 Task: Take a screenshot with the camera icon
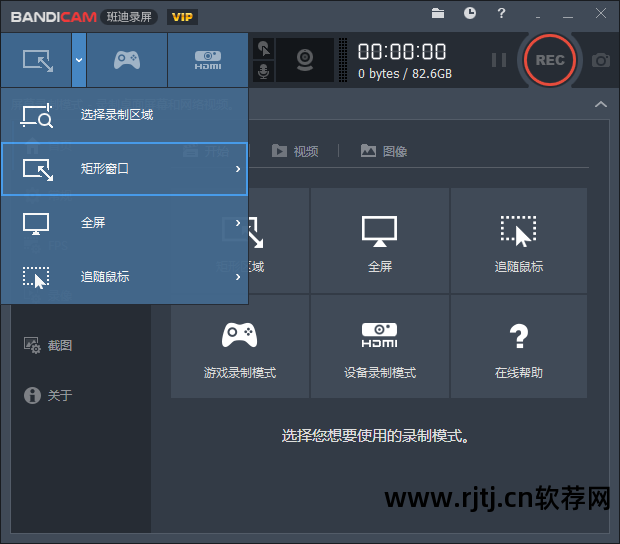tap(601, 60)
